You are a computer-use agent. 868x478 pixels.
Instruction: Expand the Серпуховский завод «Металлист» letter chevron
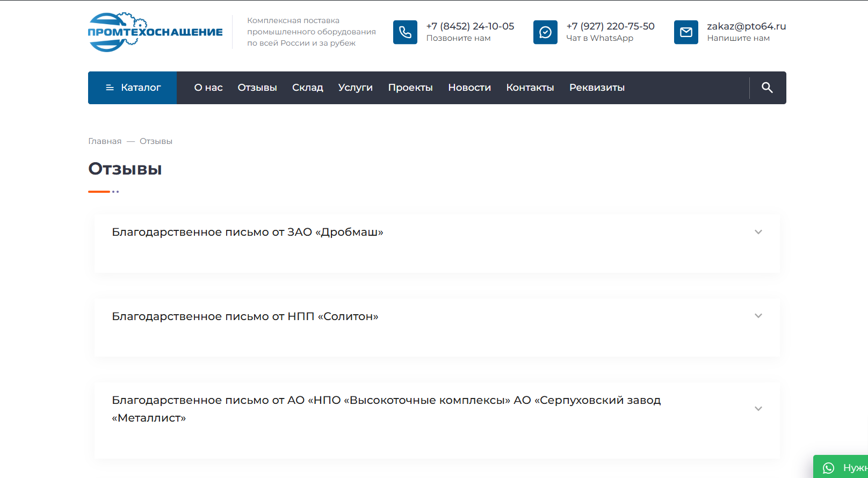click(758, 409)
